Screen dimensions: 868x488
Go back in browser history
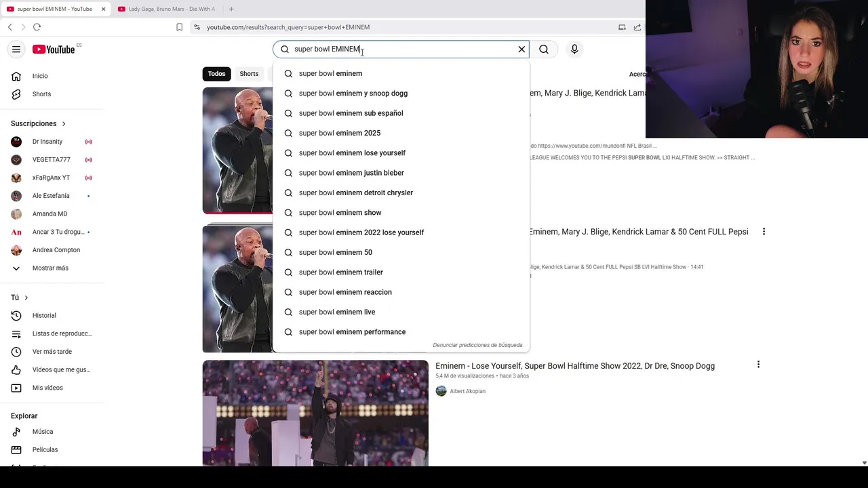pos(9,27)
